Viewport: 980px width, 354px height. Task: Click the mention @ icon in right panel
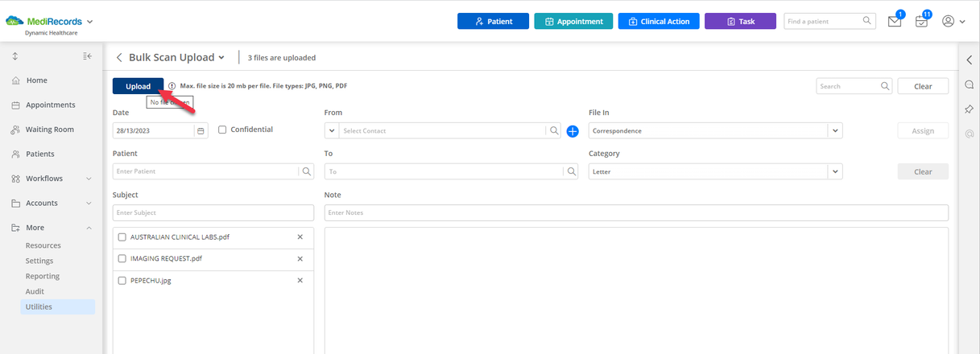[x=969, y=134]
